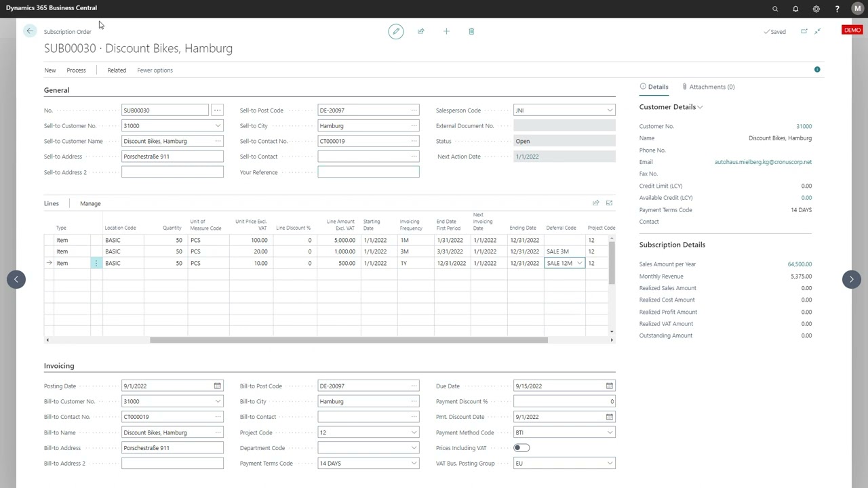The width and height of the screenshot is (868, 488).
Task: Open customer number 31000 link in Customer Details
Action: [804, 126]
